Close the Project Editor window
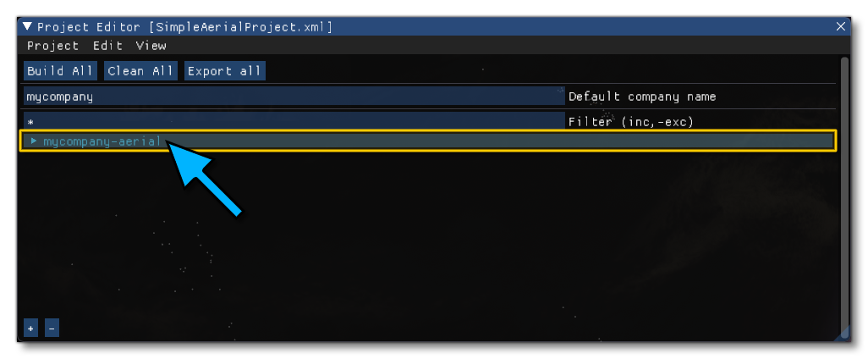The image size is (868, 359). pos(840,26)
